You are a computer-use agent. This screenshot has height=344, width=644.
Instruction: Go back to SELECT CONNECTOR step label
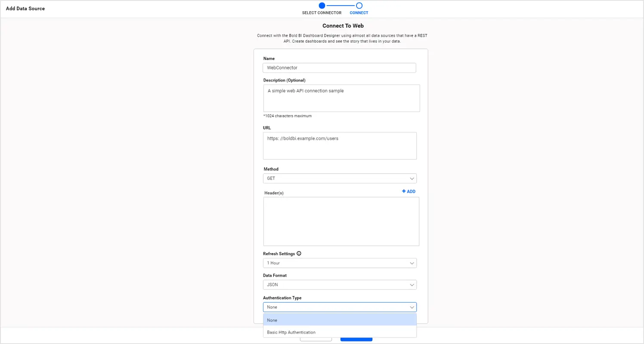(x=322, y=13)
